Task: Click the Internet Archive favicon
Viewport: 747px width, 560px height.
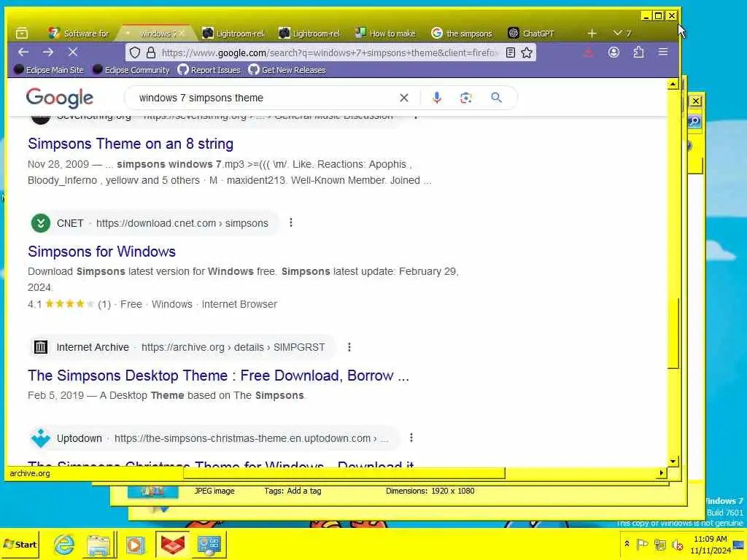Action: click(41, 347)
